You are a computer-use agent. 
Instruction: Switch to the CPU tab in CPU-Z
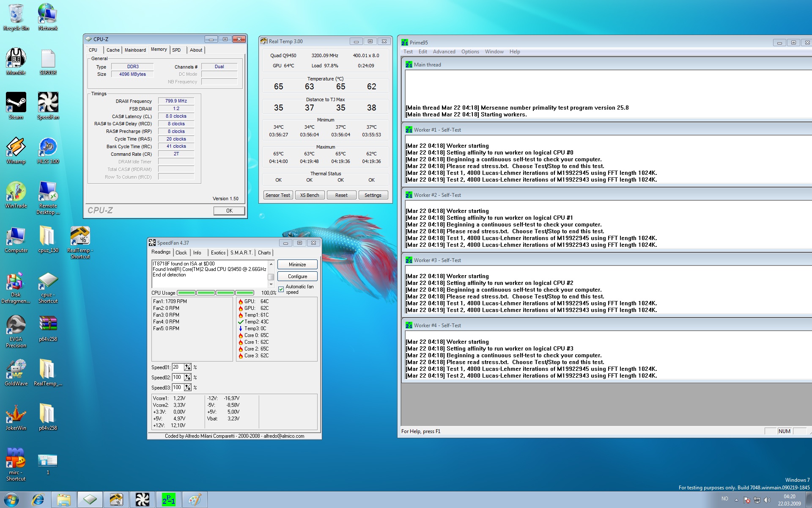[x=93, y=50]
